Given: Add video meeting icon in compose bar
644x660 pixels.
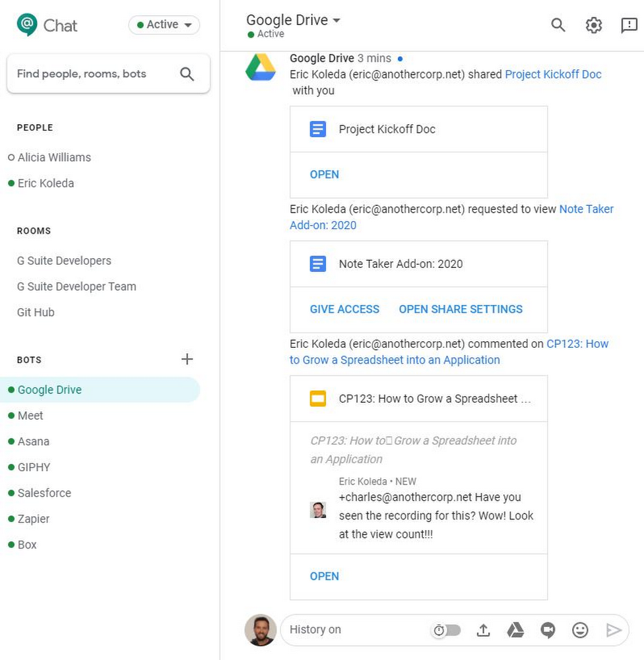Looking at the screenshot, I should click(548, 630).
